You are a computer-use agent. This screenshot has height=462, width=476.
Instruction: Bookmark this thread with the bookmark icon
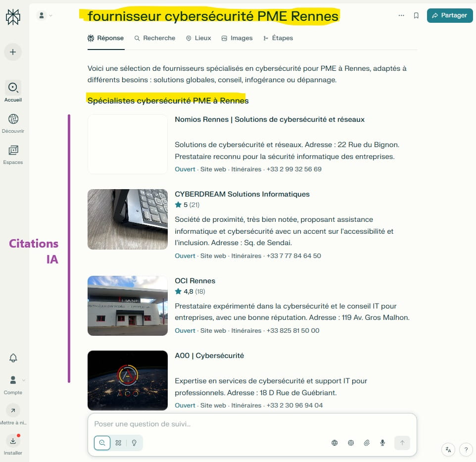click(x=416, y=15)
